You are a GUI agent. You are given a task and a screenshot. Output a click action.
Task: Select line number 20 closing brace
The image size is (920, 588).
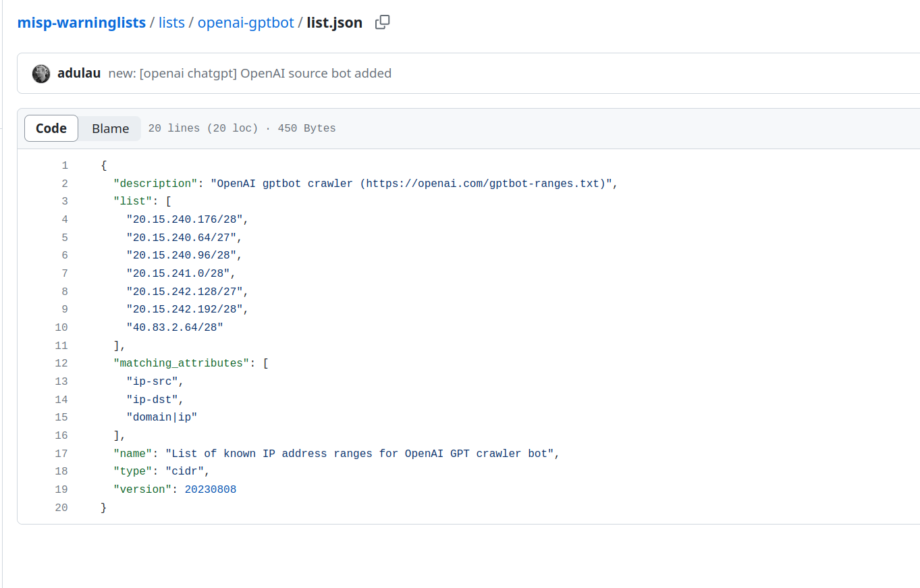point(61,507)
